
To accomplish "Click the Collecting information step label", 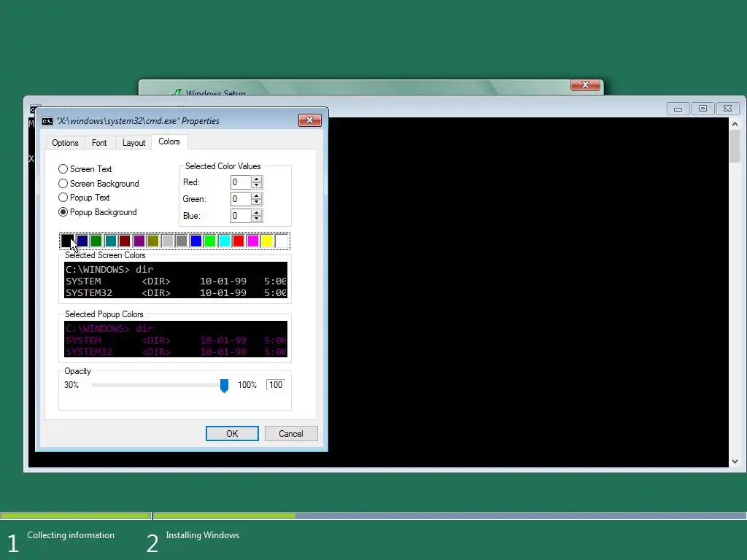I will click(71, 535).
